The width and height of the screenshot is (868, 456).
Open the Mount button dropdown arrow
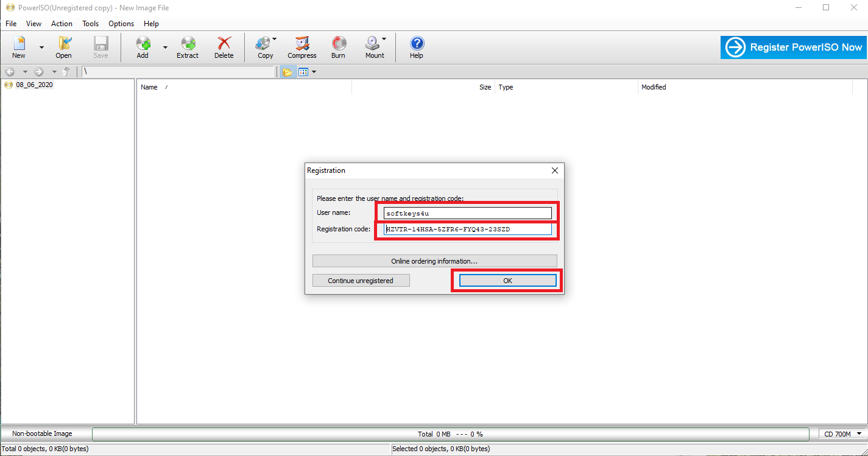(x=384, y=39)
